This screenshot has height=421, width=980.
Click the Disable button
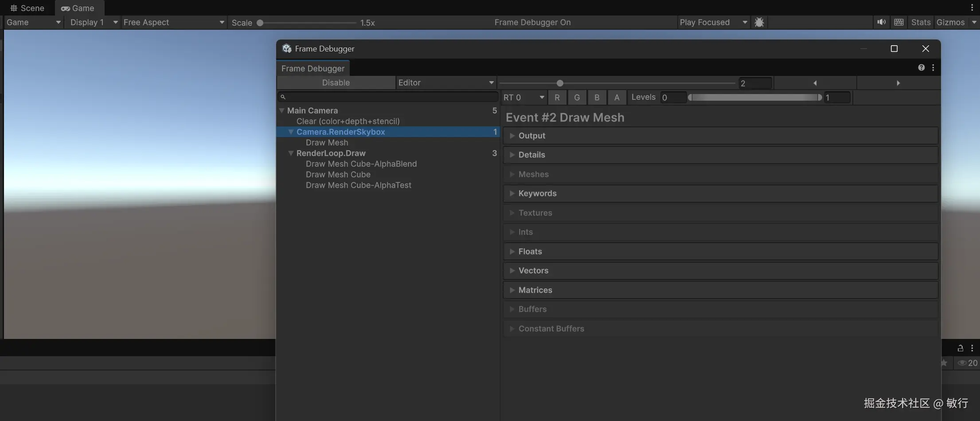(336, 83)
